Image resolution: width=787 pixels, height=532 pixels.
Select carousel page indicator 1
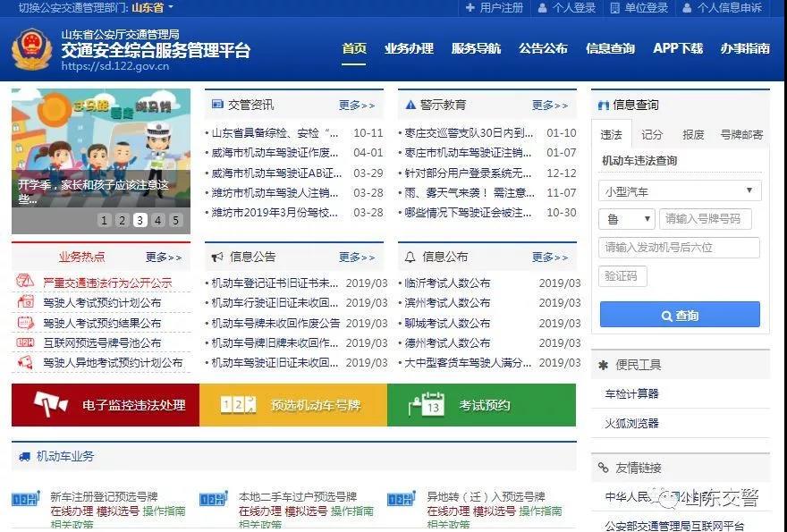(x=105, y=220)
